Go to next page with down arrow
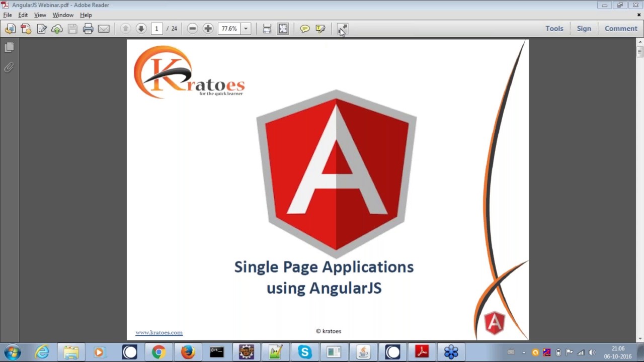Image resolution: width=644 pixels, height=362 pixels. [x=141, y=29]
